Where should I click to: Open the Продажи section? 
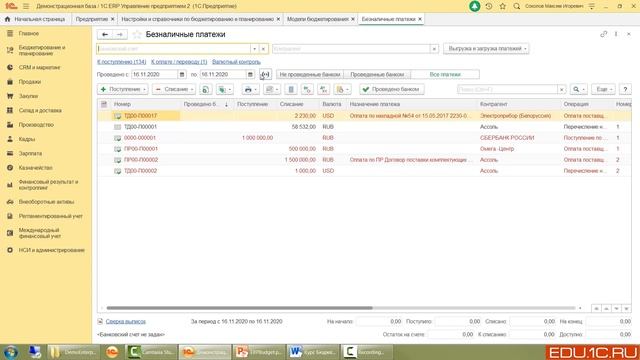click(29, 82)
